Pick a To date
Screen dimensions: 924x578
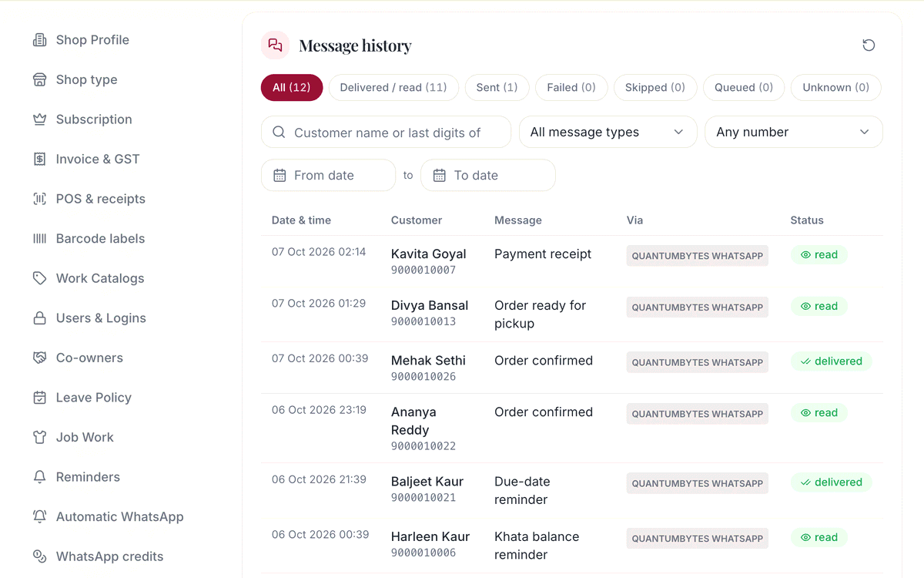point(488,175)
